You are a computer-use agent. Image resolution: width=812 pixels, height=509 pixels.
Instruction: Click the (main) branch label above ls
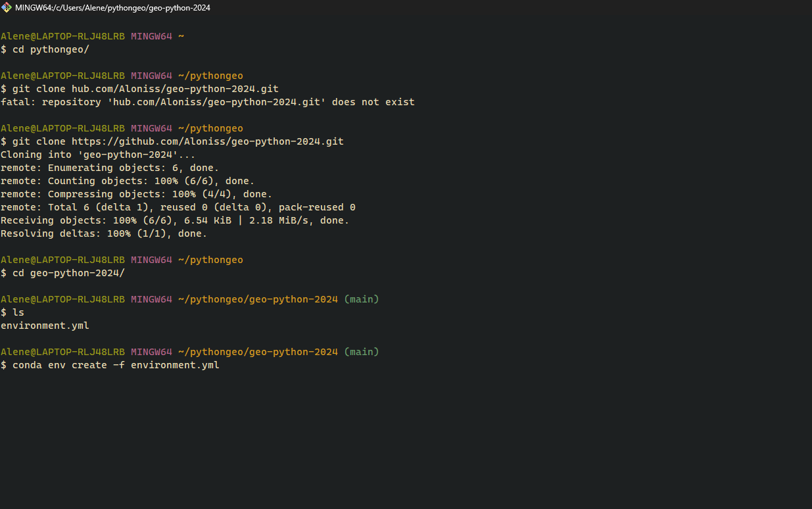tap(362, 299)
